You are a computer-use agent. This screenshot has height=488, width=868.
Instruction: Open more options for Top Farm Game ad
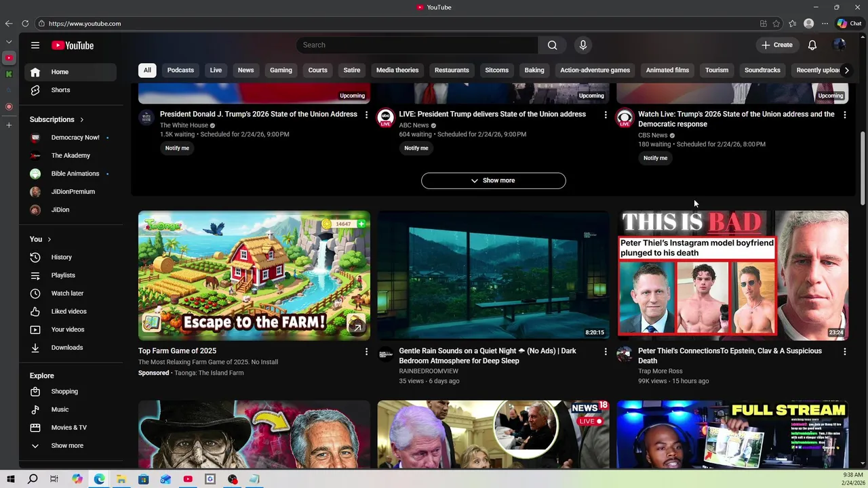pos(366,352)
